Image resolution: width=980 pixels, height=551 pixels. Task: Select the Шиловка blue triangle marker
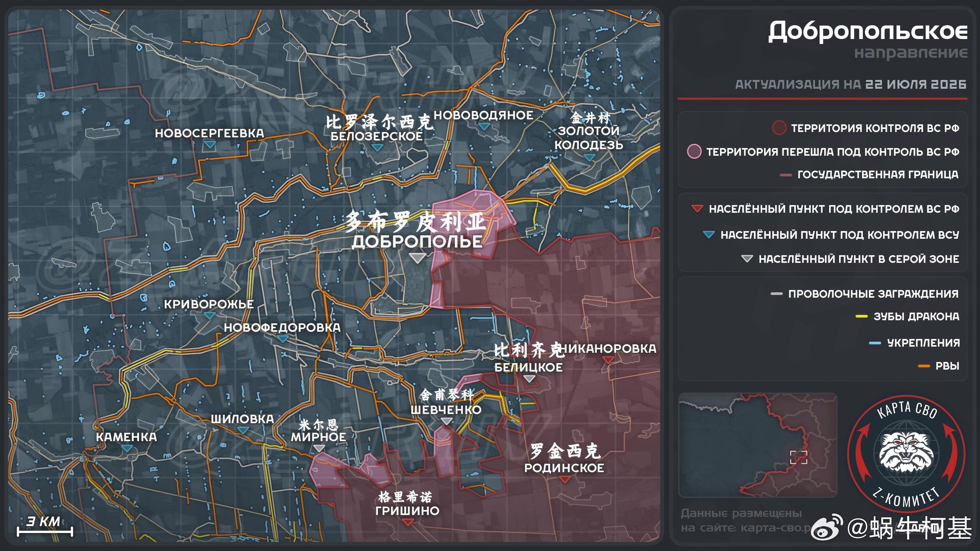coord(243,430)
